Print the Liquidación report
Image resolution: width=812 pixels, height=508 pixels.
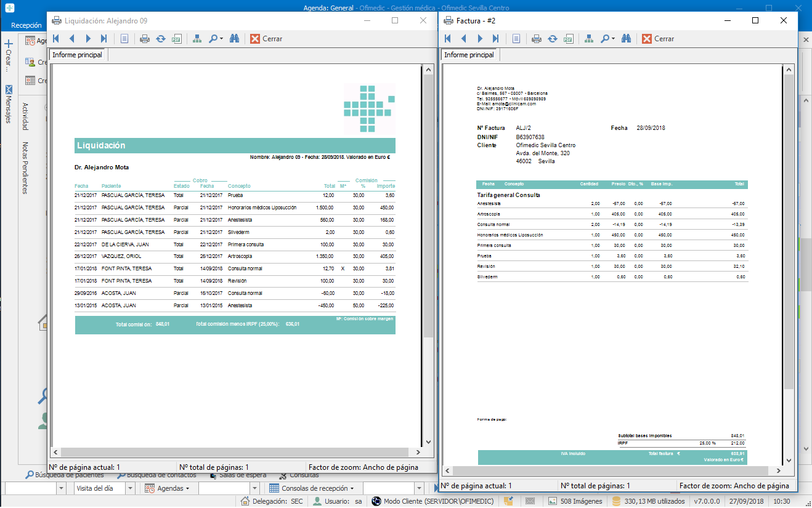pos(145,39)
